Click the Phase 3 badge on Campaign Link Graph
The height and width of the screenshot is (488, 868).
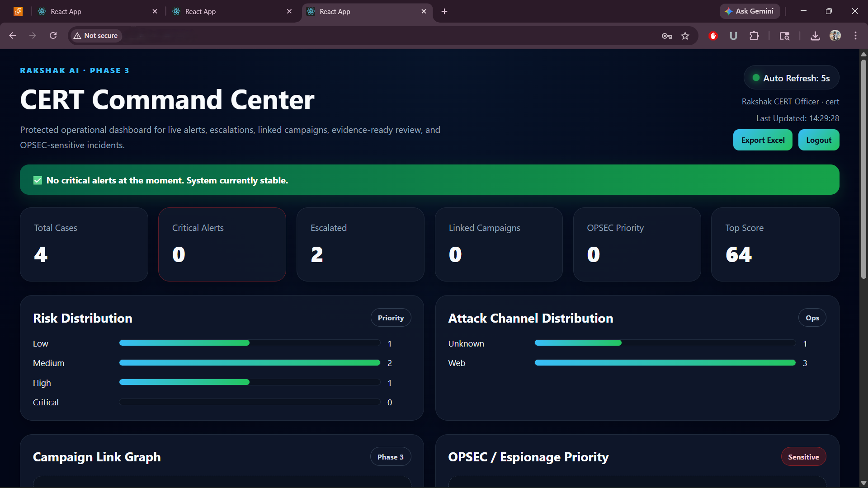point(391,457)
